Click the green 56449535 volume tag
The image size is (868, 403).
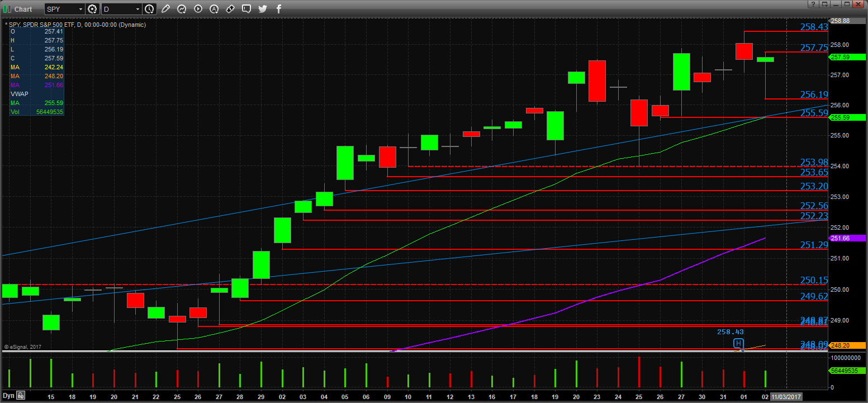(x=848, y=370)
